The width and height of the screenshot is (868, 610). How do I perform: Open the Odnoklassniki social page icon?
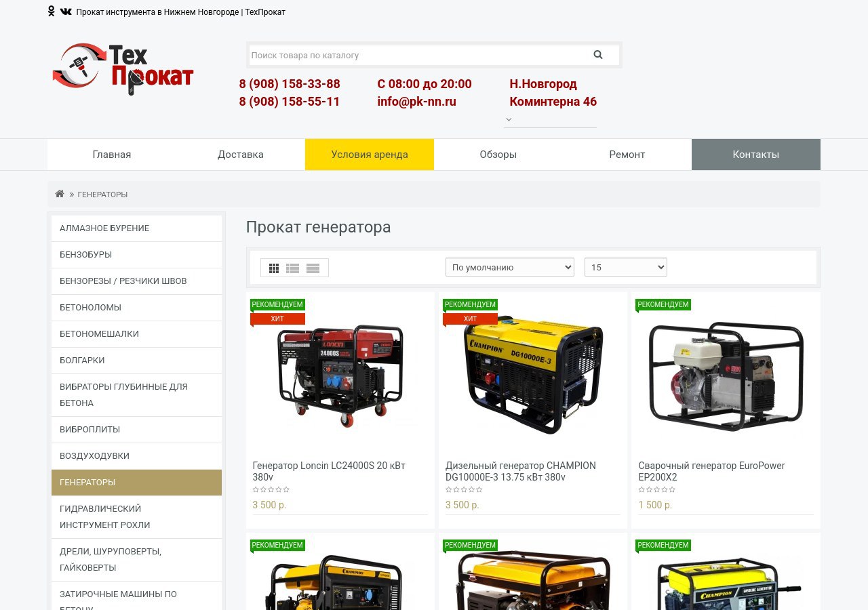point(51,12)
